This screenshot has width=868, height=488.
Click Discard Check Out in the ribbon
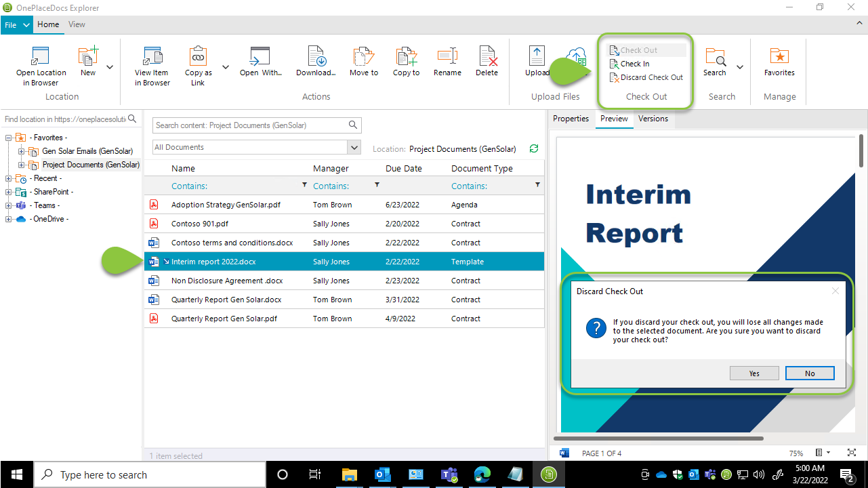[x=646, y=77]
